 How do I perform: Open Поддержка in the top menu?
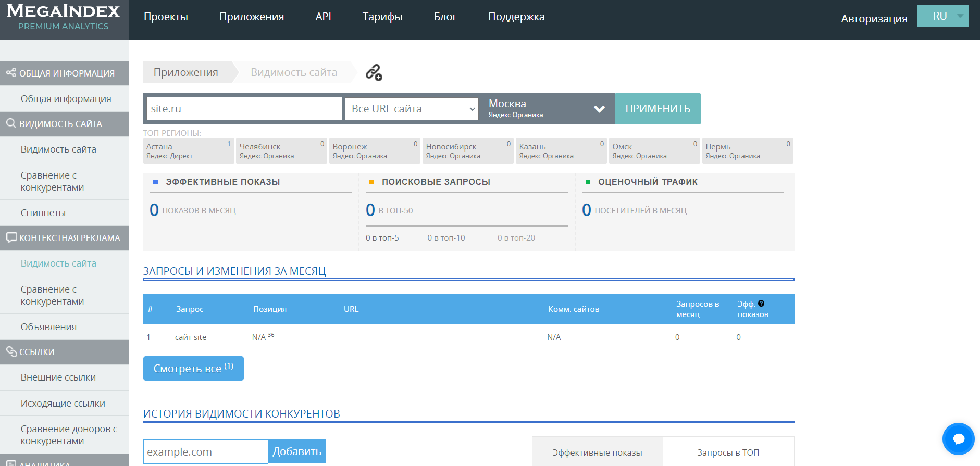point(516,17)
